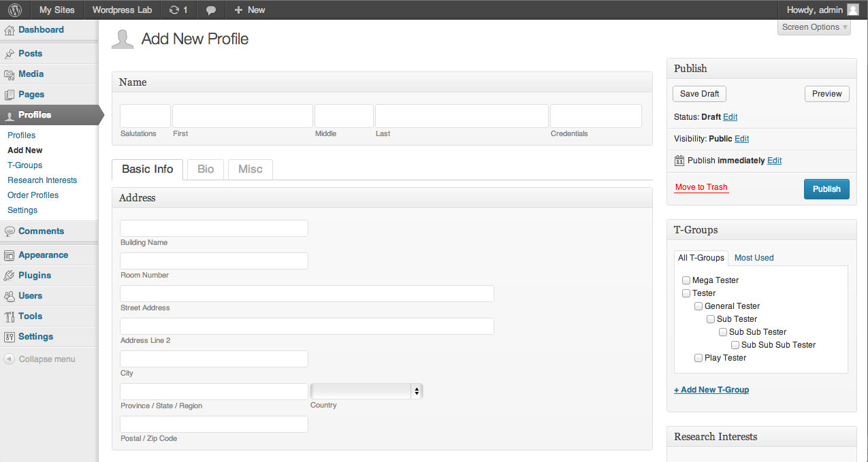Click the Credentials input field
The image size is (868, 462).
click(x=596, y=116)
